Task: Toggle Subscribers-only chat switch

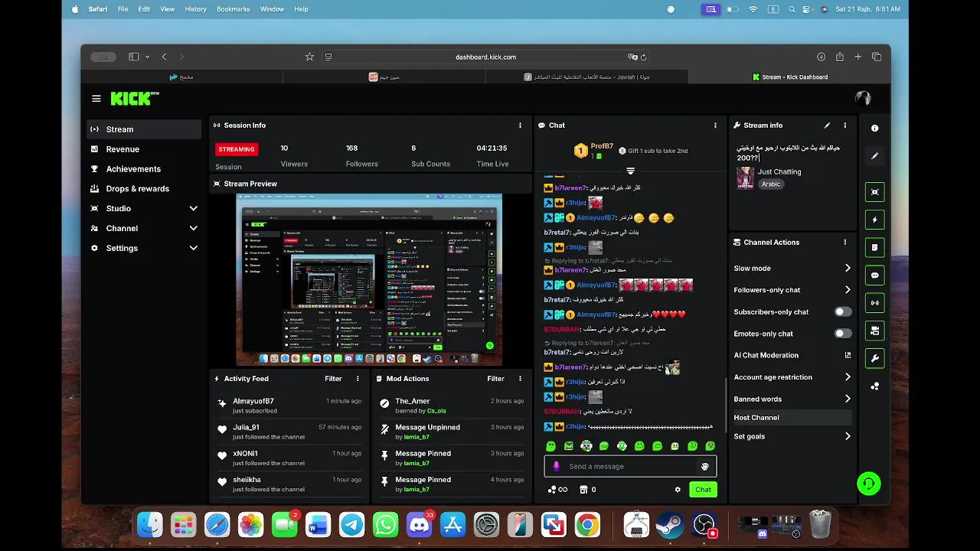Action: [842, 312]
